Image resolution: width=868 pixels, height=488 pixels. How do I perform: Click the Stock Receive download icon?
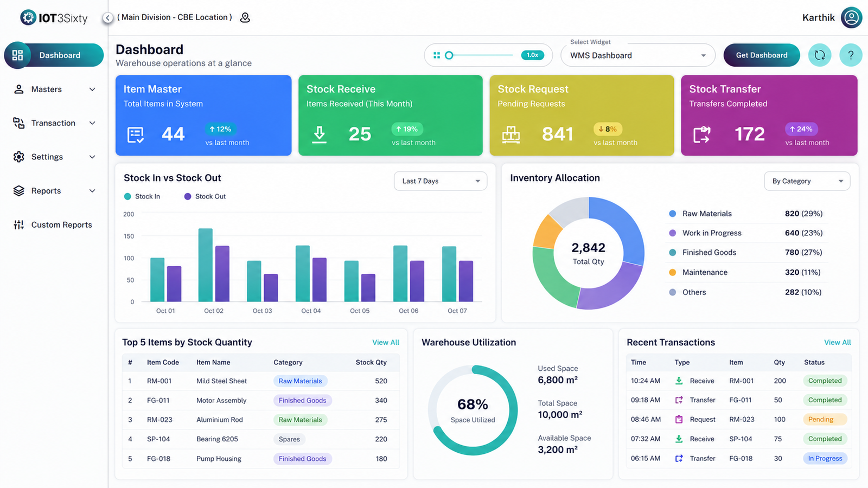320,134
